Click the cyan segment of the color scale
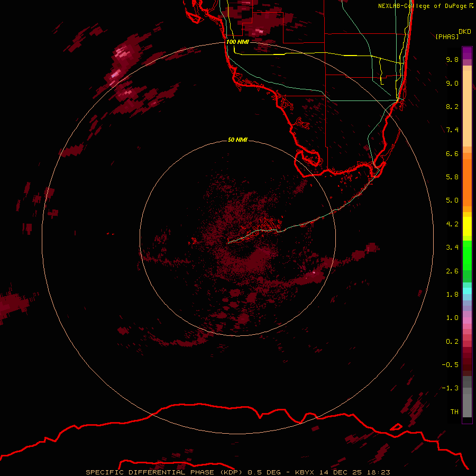Screen dimensions: 476x476 [467, 291]
